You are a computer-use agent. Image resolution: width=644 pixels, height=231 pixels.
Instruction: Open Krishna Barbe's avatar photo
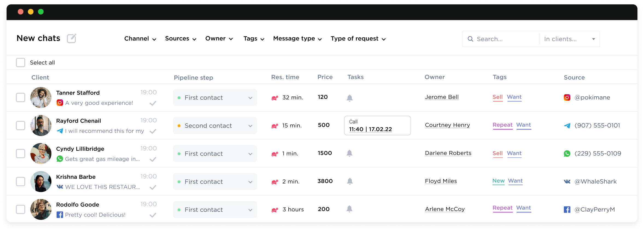(x=41, y=182)
